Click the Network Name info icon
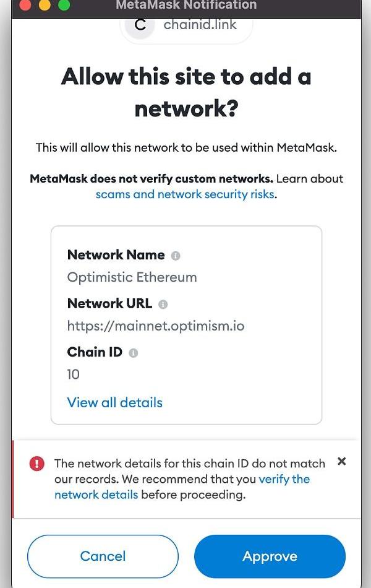 pyautogui.click(x=176, y=256)
